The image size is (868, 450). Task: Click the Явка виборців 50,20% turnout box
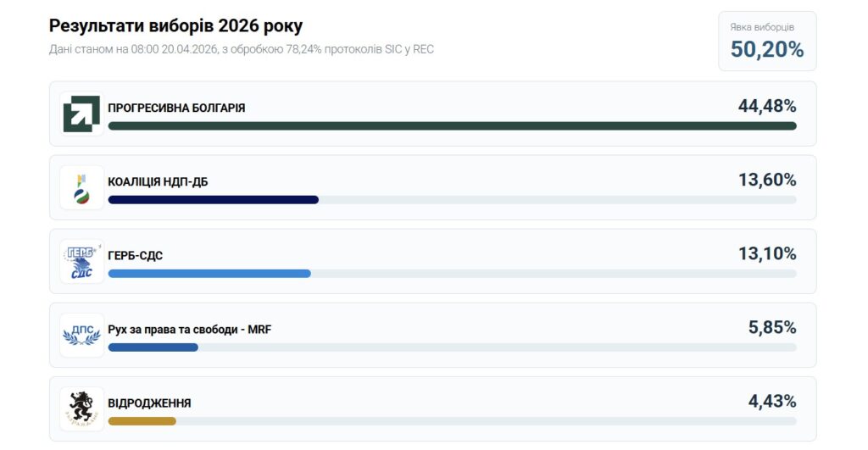767,41
